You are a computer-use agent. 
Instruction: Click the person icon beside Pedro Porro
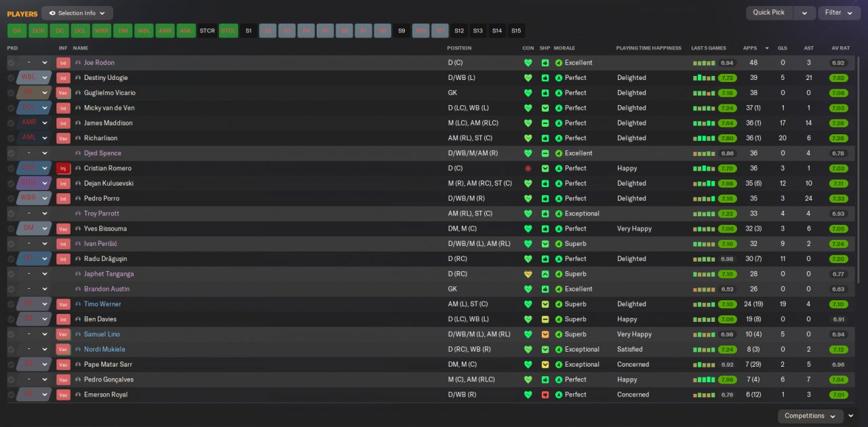click(x=78, y=199)
